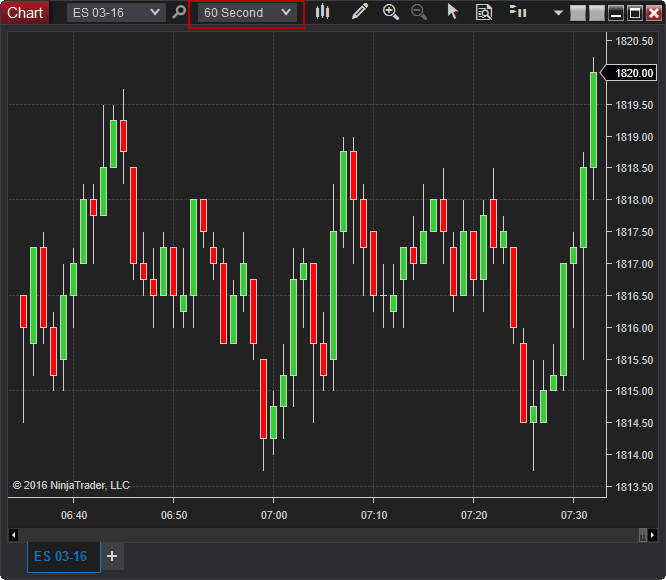Click the 1815.00 price axis label
This screenshot has height=580, width=666.
pos(634,391)
